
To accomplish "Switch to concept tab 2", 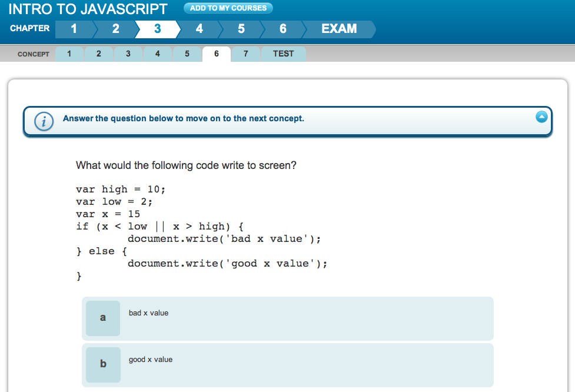I will point(99,54).
